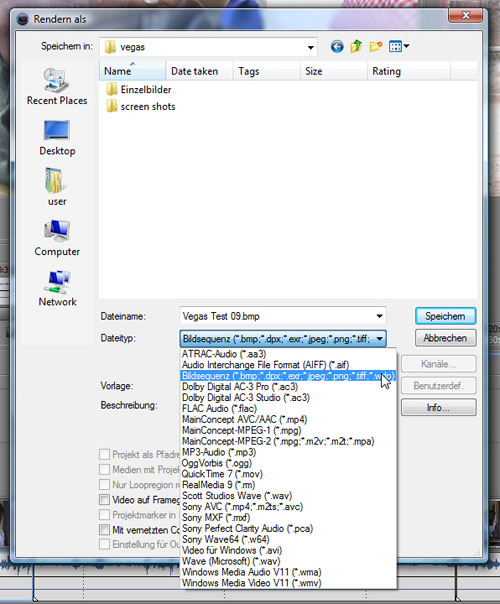
Task: Toggle the Projekt als Pfad checkbox
Action: pyautogui.click(x=104, y=455)
